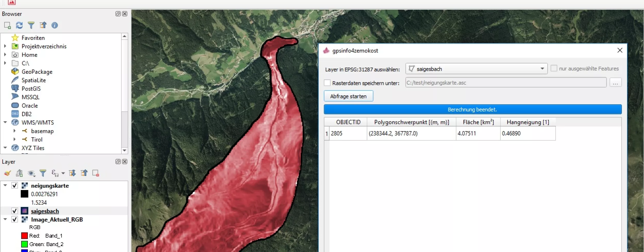
Task: Click the browse button for raster path
Action: pyautogui.click(x=615, y=83)
